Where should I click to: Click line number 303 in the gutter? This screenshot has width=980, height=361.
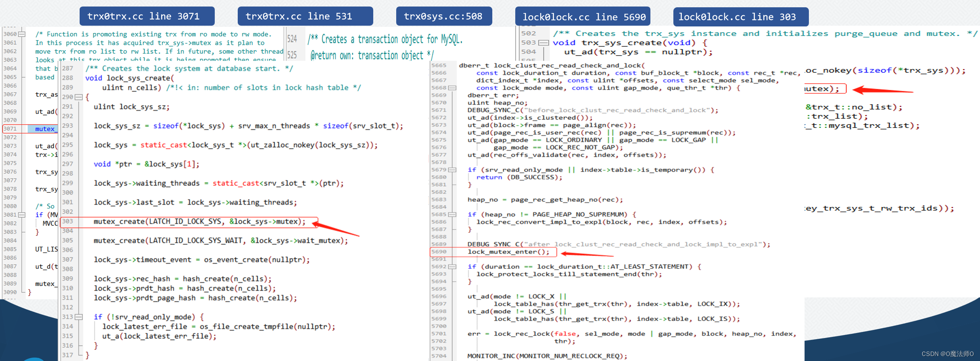coord(67,221)
